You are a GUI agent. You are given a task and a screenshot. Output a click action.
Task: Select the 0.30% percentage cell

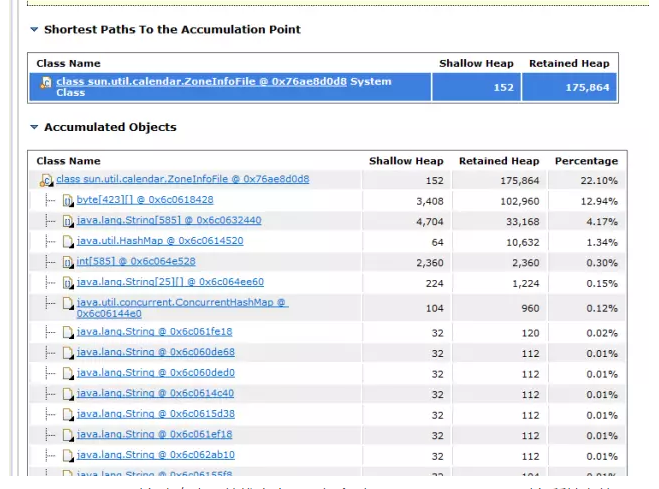click(x=602, y=263)
